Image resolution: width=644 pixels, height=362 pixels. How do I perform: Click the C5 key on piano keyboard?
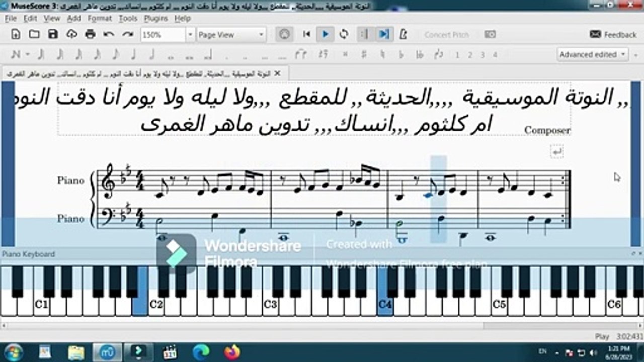[499, 304]
